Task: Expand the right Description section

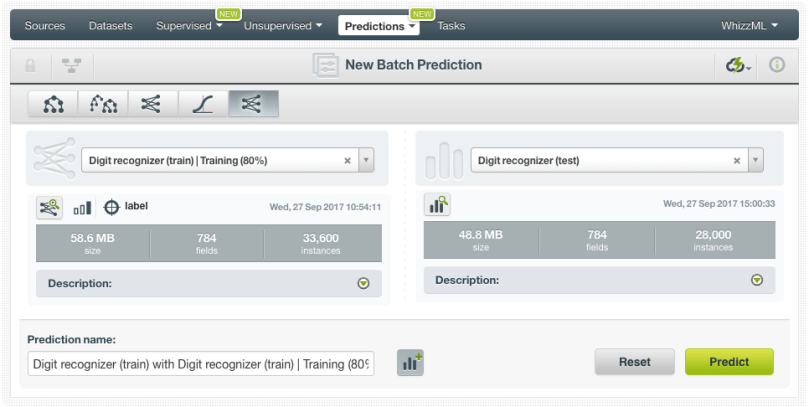Action: [x=757, y=280]
